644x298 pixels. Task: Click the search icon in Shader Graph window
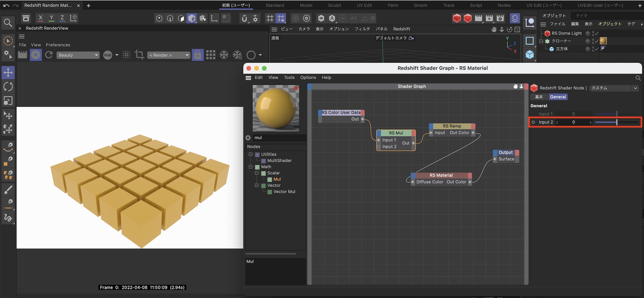point(638,78)
